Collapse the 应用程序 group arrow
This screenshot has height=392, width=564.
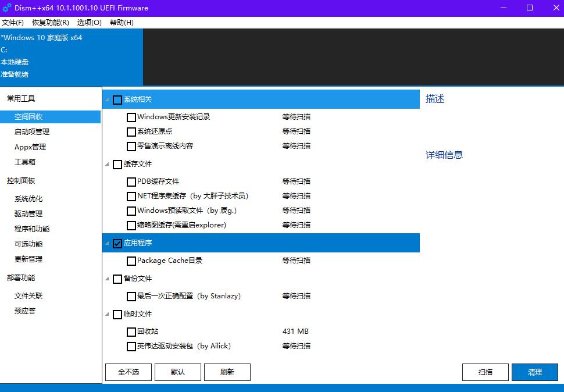pos(107,244)
